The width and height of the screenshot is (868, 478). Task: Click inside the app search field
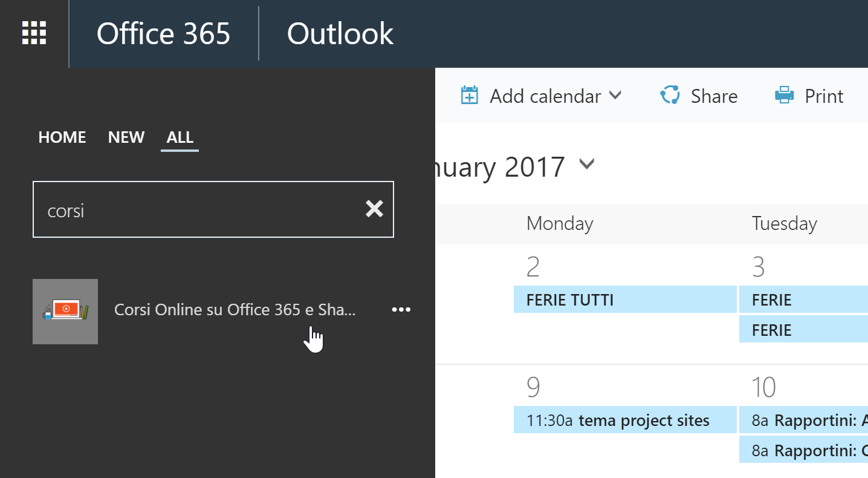(x=199, y=209)
